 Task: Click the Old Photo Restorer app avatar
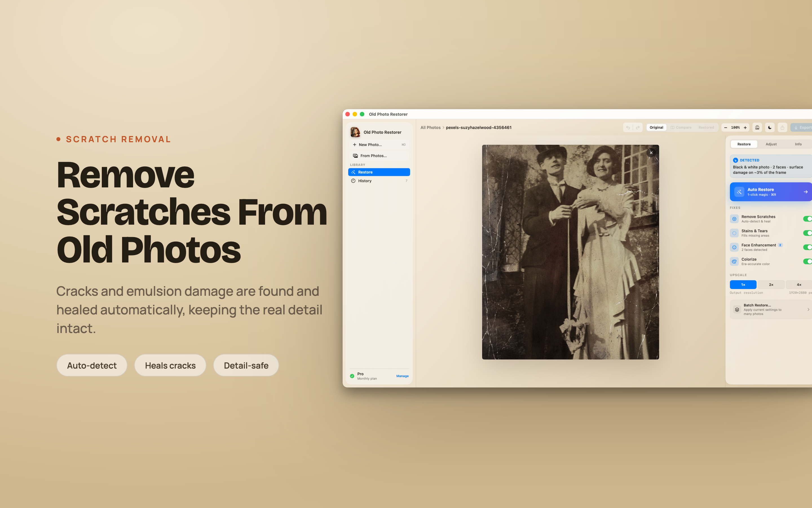tap(355, 132)
